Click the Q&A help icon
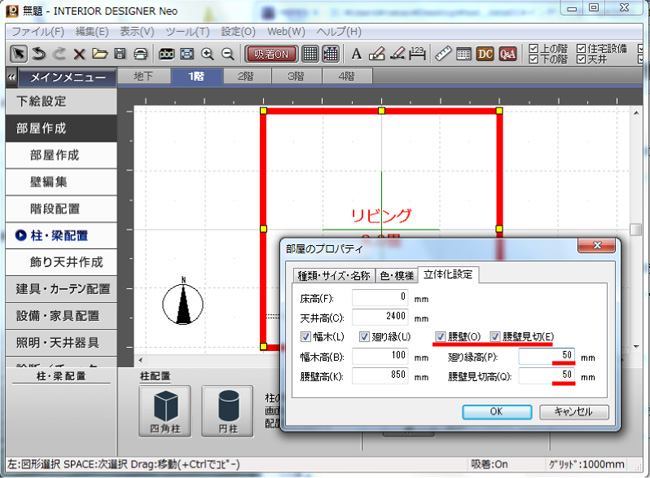 click(x=508, y=53)
